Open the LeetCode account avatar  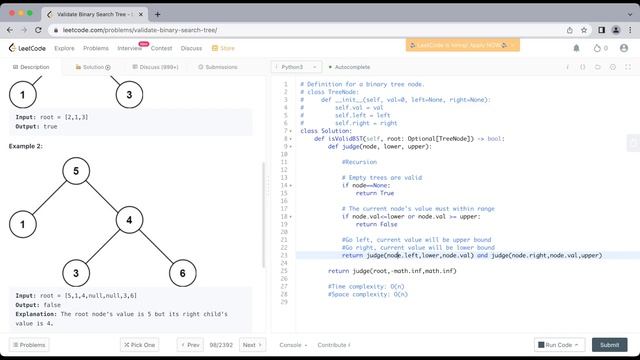click(x=624, y=48)
